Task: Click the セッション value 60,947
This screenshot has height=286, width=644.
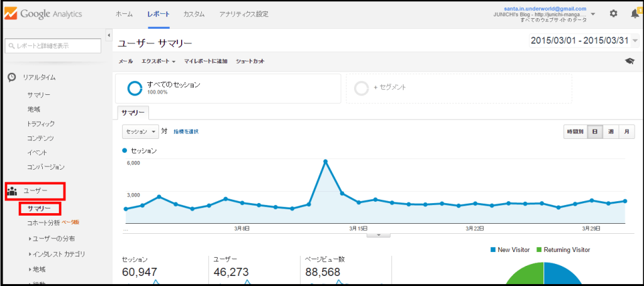Action: coord(140,272)
